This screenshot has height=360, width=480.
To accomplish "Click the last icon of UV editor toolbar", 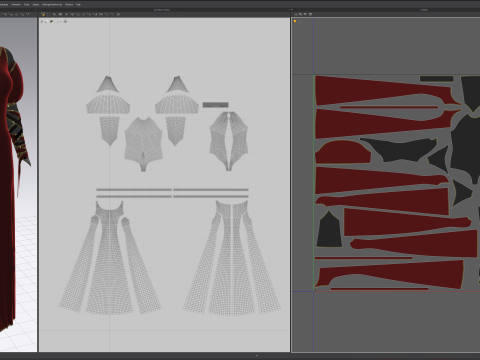I will [x=310, y=14].
